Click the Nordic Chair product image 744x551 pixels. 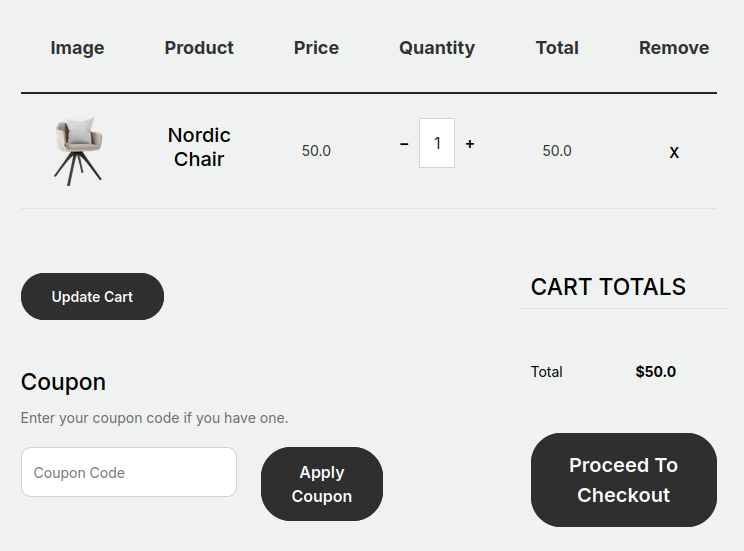[78, 151]
